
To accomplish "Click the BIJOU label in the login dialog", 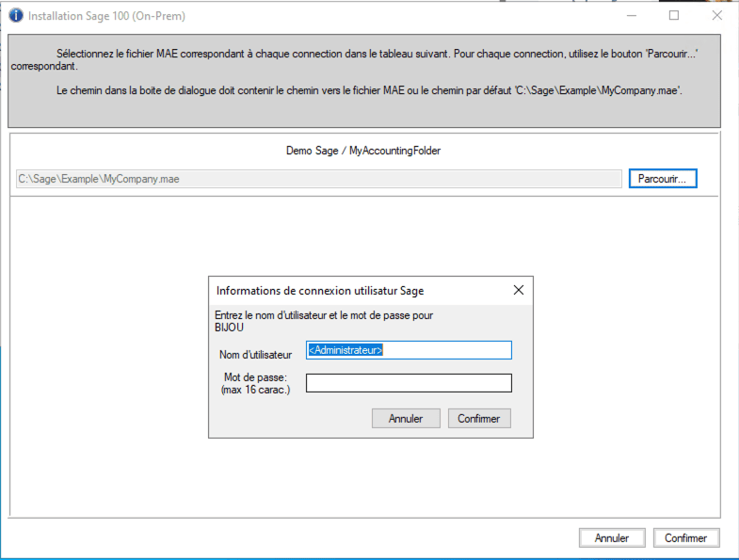I will (229, 328).
